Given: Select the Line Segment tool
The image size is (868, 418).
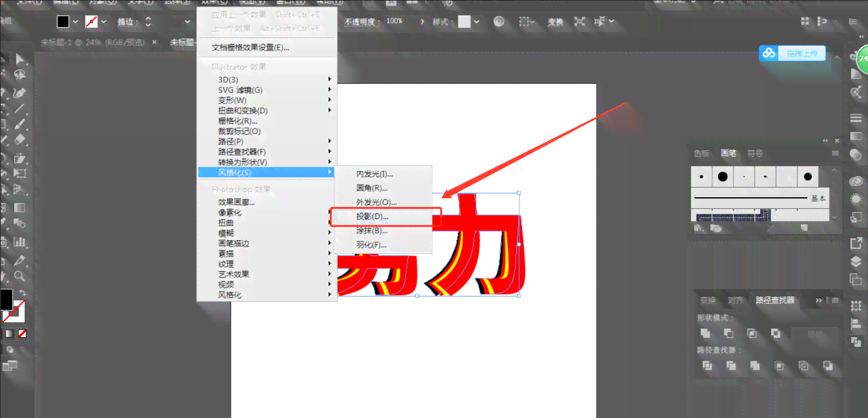Looking at the screenshot, I should tap(20, 108).
